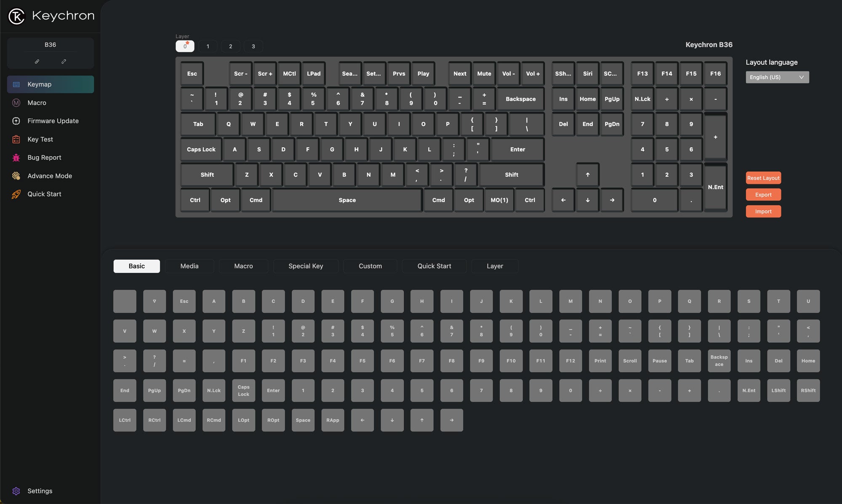This screenshot has height=504, width=842.
Task: Open Macro page from sidebar
Action: coord(37,103)
